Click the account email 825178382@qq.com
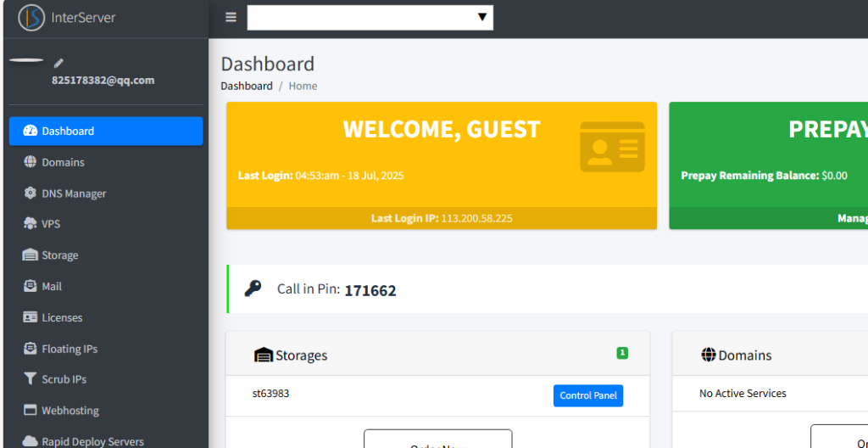This screenshot has width=868, height=448. pyautogui.click(x=103, y=80)
